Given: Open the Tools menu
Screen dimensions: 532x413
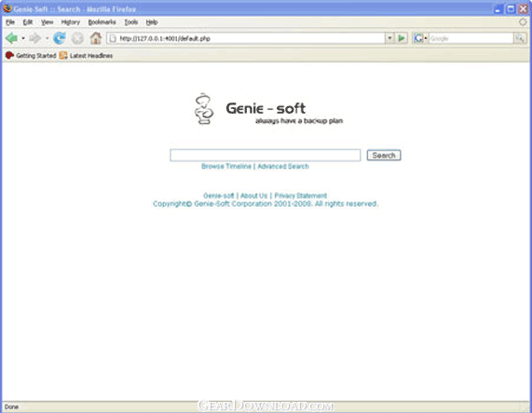Looking at the screenshot, I should [131, 22].
